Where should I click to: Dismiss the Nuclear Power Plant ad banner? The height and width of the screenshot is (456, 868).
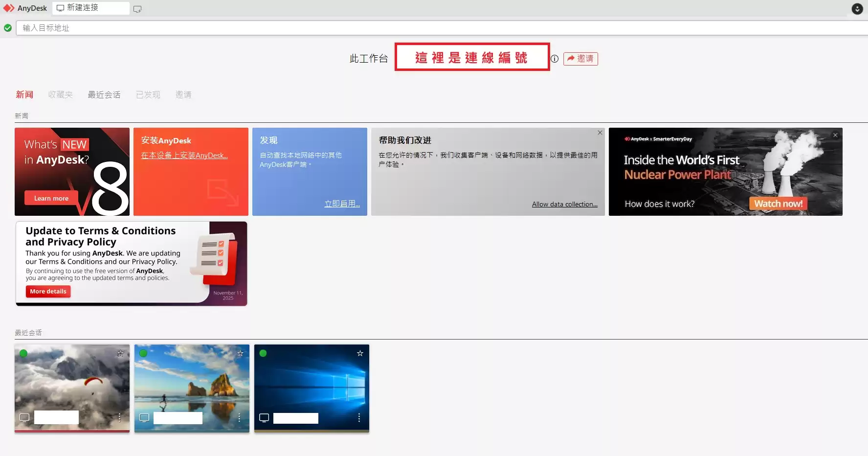(x=835, y=135)
